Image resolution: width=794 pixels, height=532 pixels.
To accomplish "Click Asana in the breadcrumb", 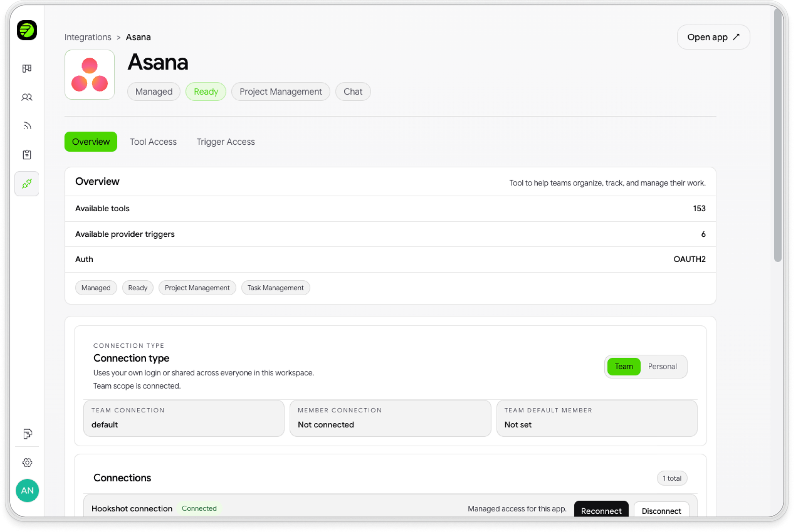I will (138, 37).
